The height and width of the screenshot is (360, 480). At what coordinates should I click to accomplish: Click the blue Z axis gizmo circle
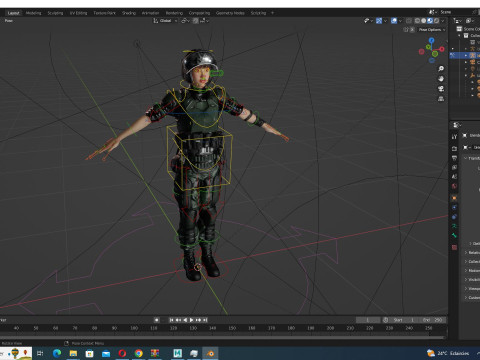click(x=432, y=40)
